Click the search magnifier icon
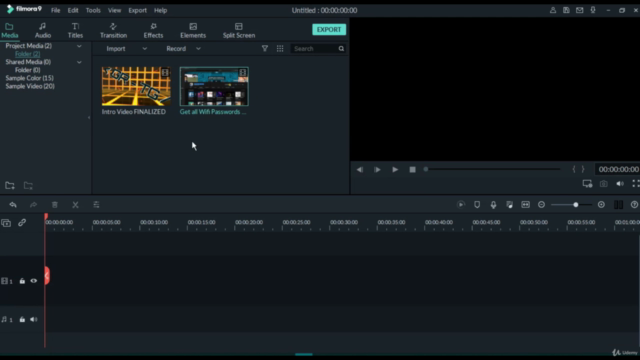The height and width of the screenshot is (360, 640). 341,49
